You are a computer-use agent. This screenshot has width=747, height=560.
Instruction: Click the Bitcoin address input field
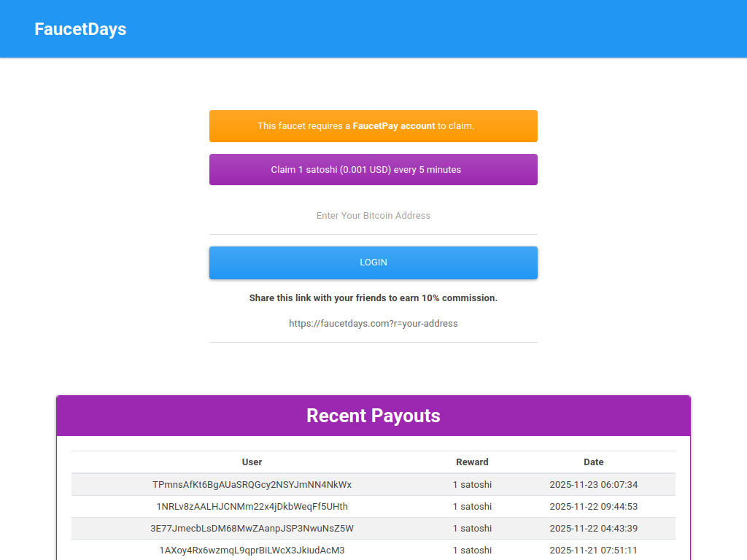pos(373,216)
